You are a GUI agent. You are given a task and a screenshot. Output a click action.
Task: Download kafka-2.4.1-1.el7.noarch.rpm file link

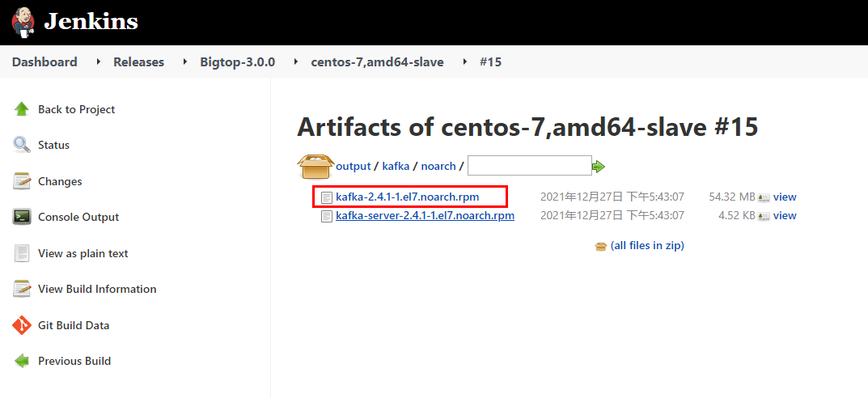point(408,197)
